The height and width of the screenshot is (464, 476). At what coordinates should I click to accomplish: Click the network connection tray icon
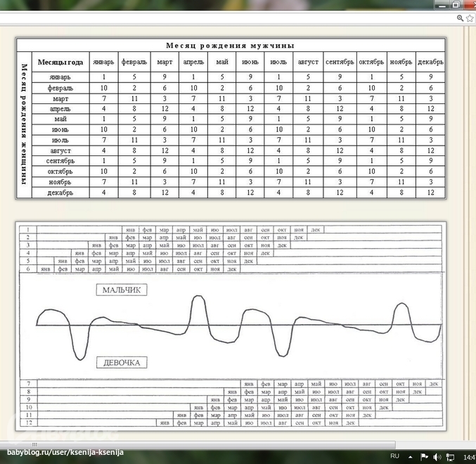tap(449, 456)
